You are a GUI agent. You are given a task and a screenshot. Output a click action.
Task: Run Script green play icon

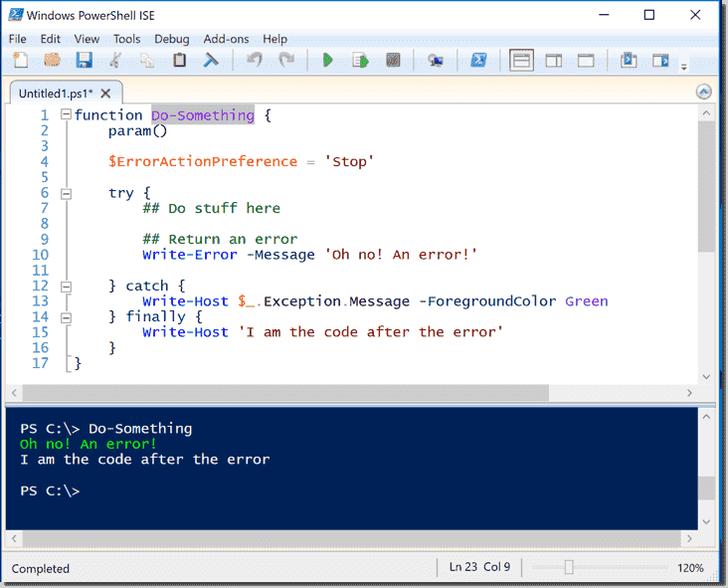[328, 60]
